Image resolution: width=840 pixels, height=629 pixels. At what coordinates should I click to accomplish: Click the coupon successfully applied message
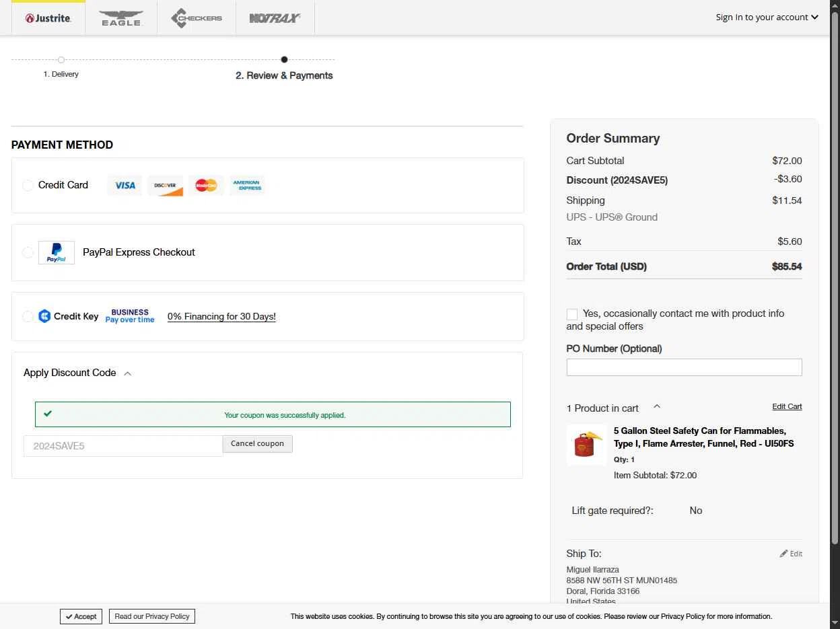[x=285, y=415]
